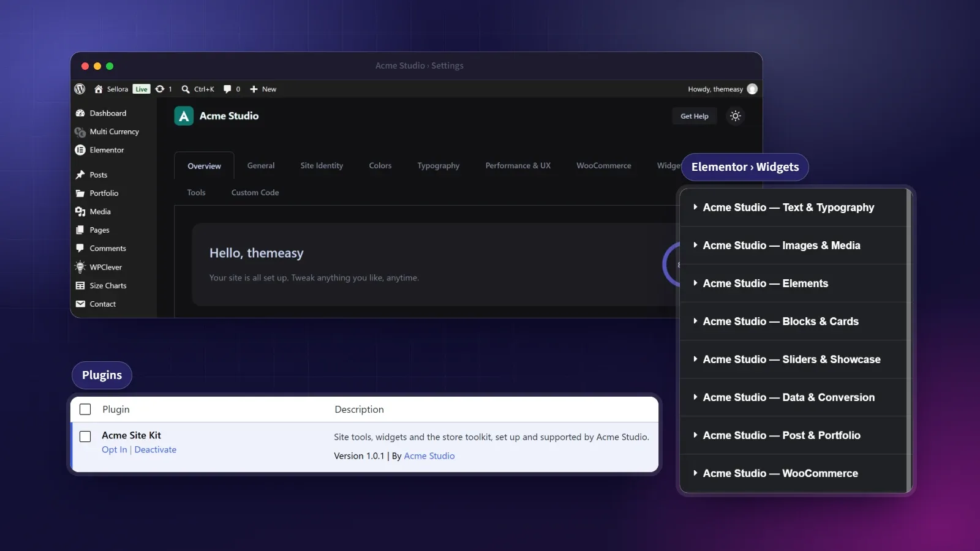Click the updates refresh icon
Screen dimensions: 980x551
pos(160,89)
